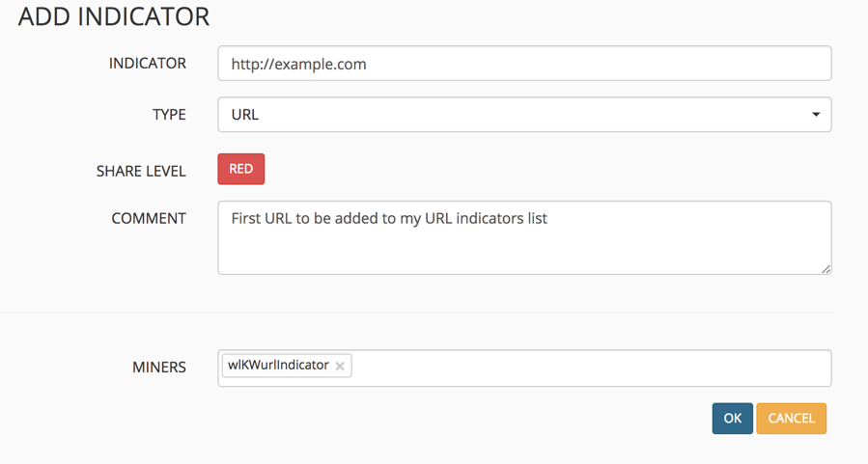Select the wlKWurlIndicator tag label

(279, 366)
